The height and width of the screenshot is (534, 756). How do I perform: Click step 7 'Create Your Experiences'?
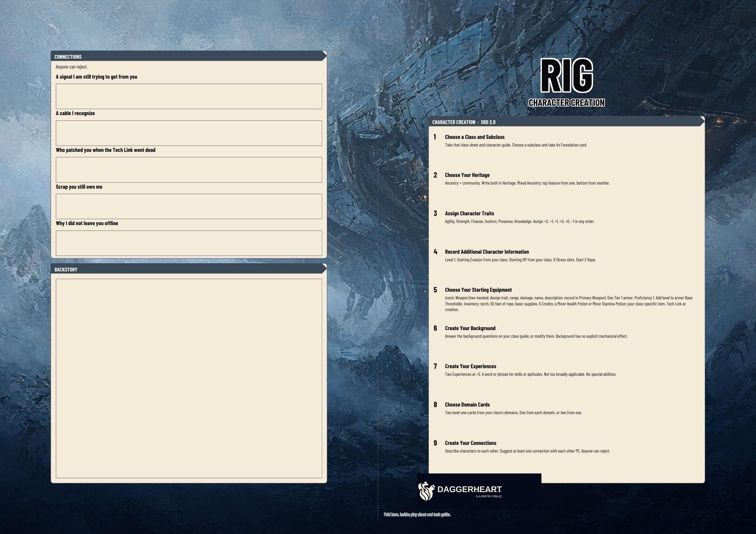470,366
